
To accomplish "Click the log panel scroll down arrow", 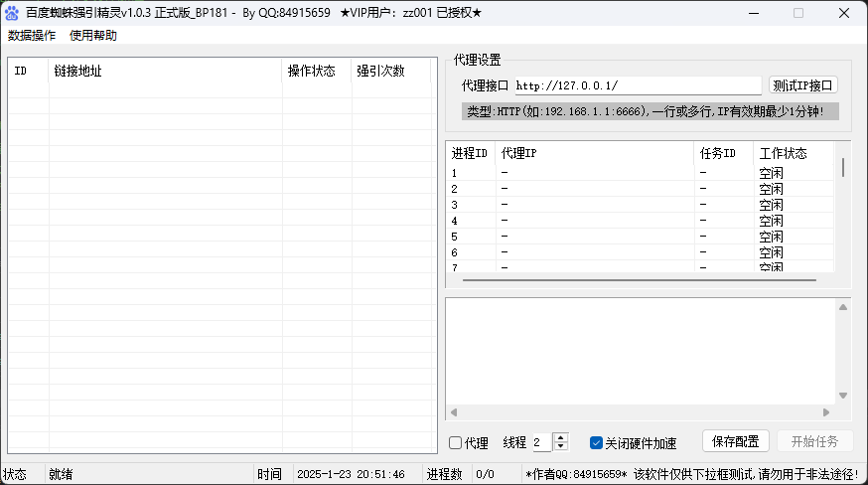I will [843, 396].
